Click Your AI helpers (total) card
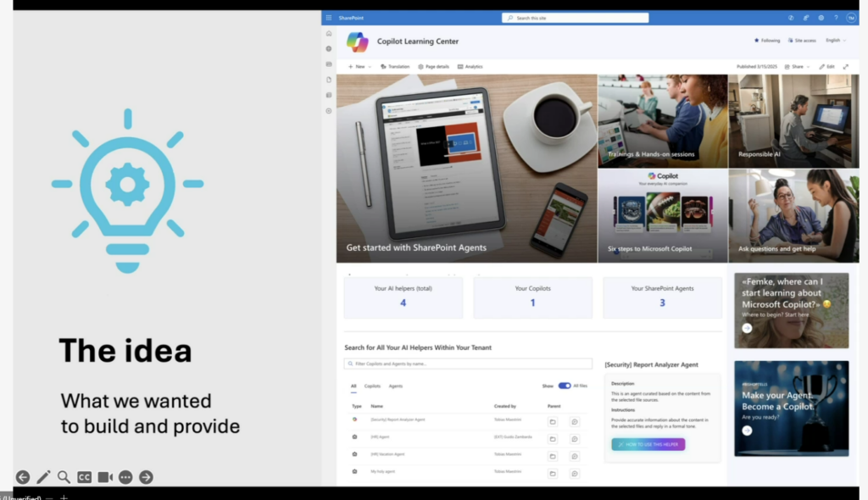 [403, 297]
